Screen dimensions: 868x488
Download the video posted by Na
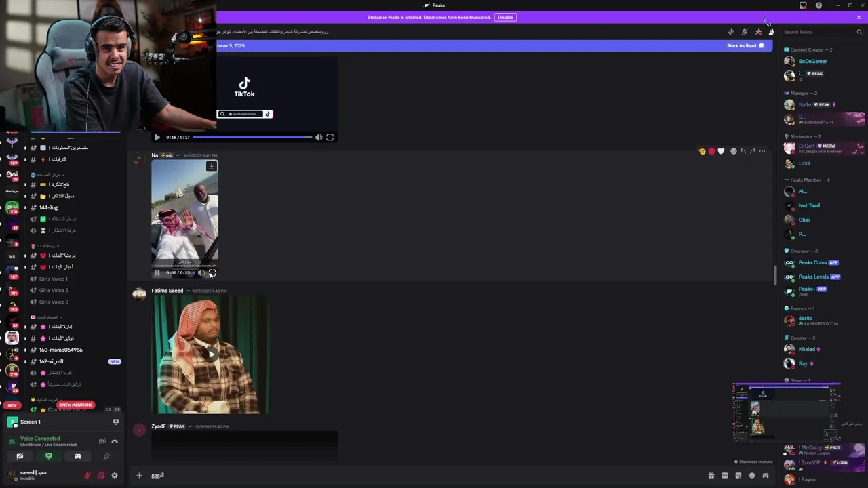pyautogui.click(x=212, y=166)
